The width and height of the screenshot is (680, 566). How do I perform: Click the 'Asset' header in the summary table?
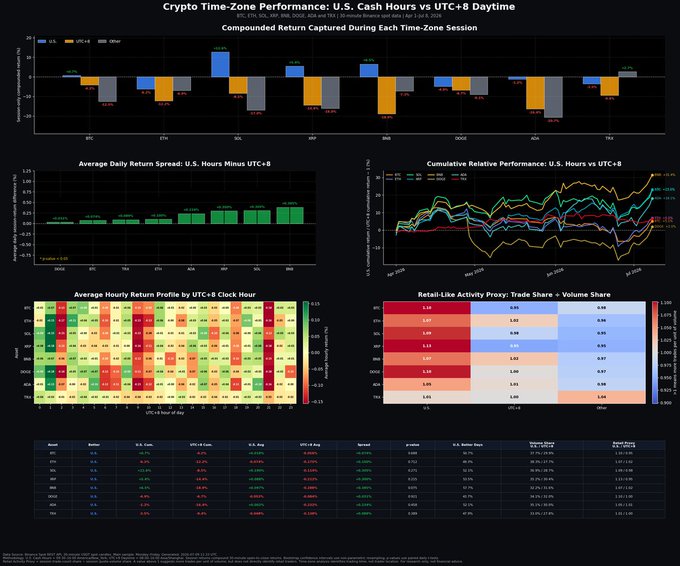click(x=52, y=445)
